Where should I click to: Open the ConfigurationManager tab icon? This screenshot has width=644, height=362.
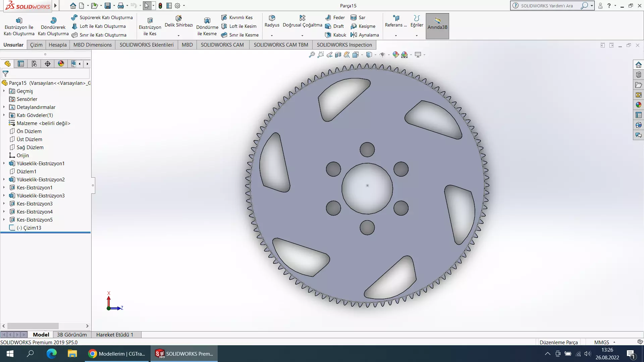click(x=34, y=64)
